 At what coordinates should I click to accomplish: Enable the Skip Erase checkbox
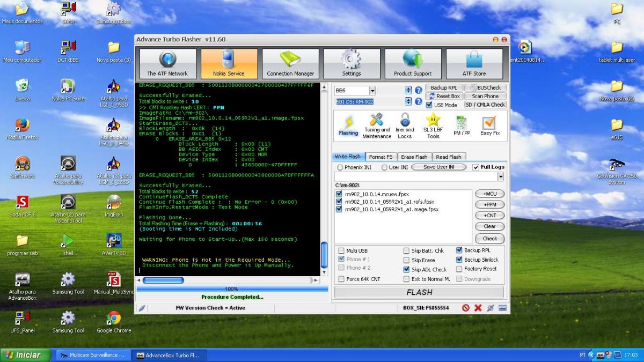[406, 260]
